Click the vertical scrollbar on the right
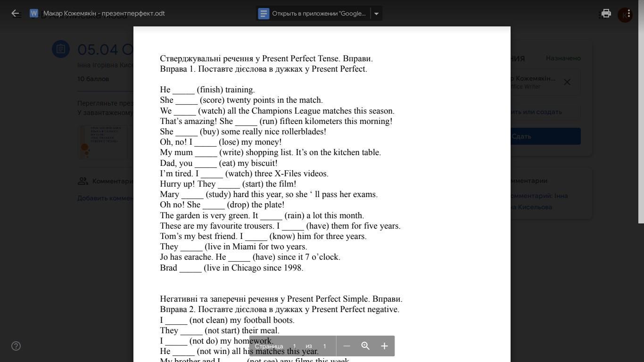Screen dimensions: 644x362 click(641, 112)
